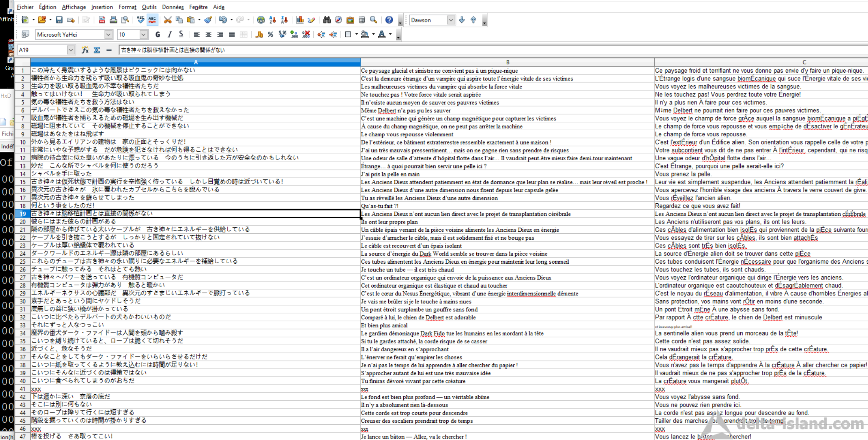Click the Cut scissors icon
The image size is (868, 440).
point(167,20)
